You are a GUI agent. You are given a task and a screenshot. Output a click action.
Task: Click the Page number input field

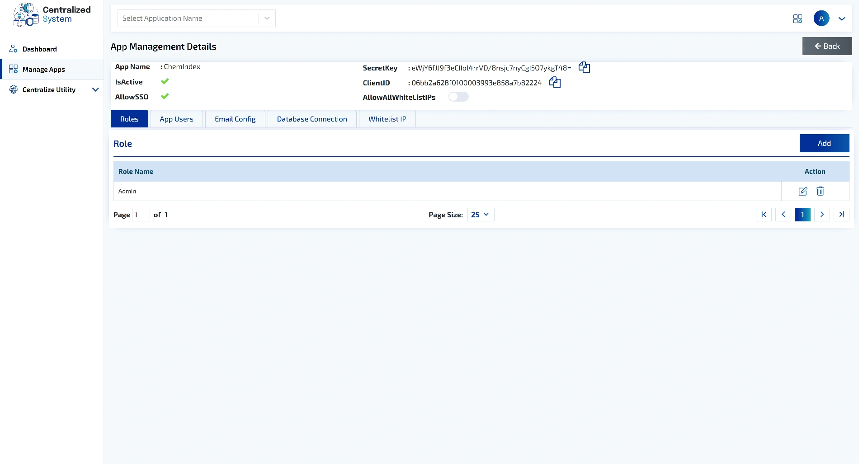pos(141,215)
